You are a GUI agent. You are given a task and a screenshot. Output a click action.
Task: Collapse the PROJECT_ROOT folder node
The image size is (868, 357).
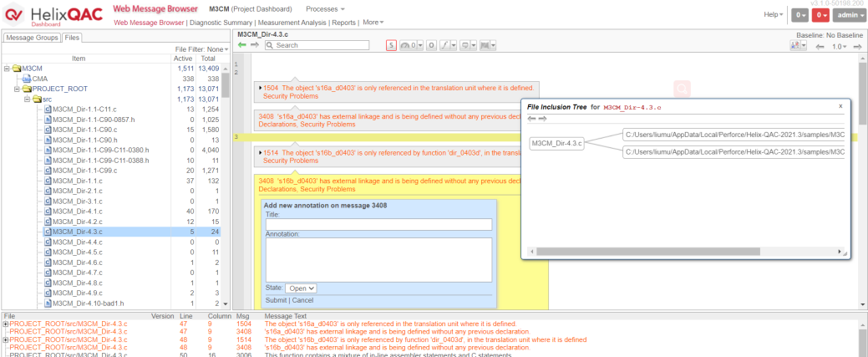tap(16, 89)
